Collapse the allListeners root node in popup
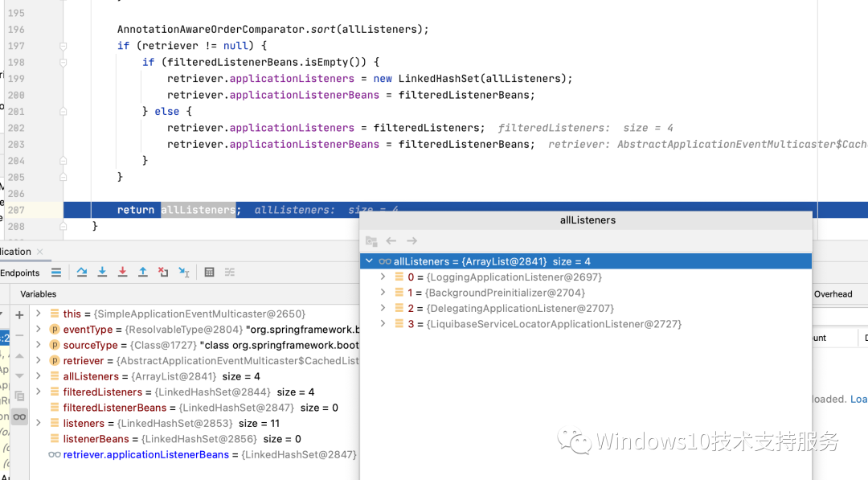 point(369,261)
